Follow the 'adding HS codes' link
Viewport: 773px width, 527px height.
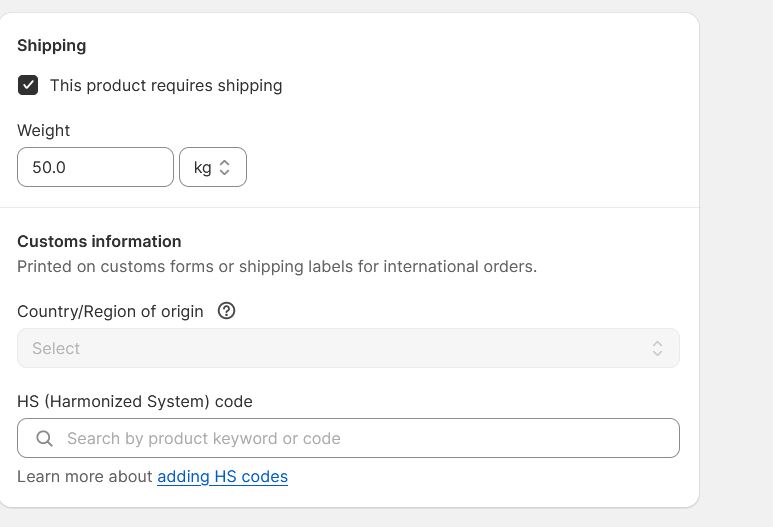click(x=222, y=477)
